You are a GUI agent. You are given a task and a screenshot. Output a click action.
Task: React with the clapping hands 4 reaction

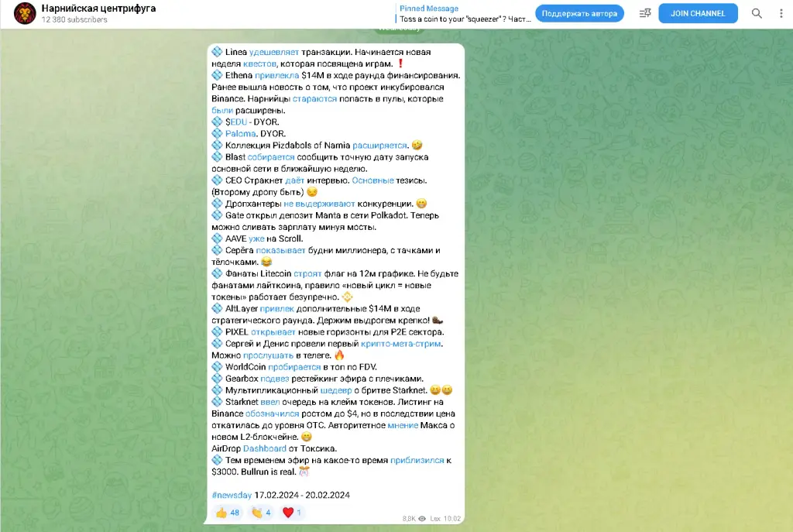pos(261,513)
